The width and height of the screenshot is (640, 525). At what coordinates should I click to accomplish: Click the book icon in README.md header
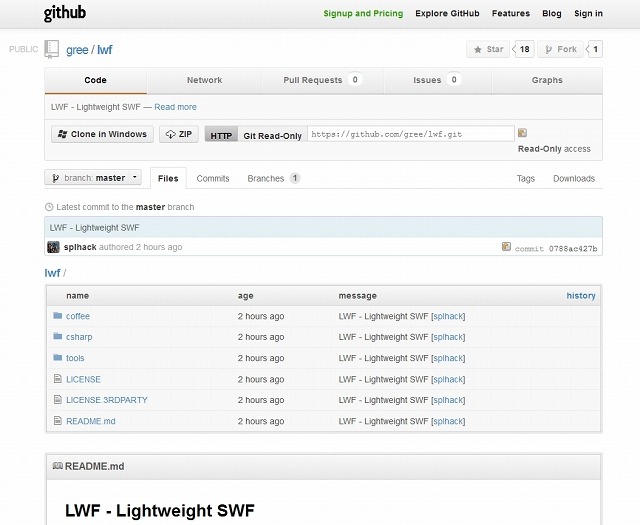[58, 466]
